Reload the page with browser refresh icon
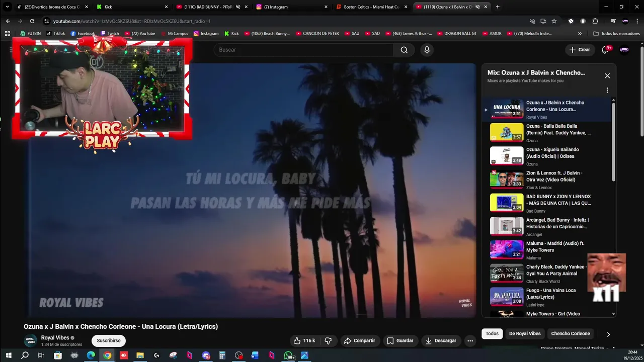This screenshot has width=644, height=362. pos(32,21)
